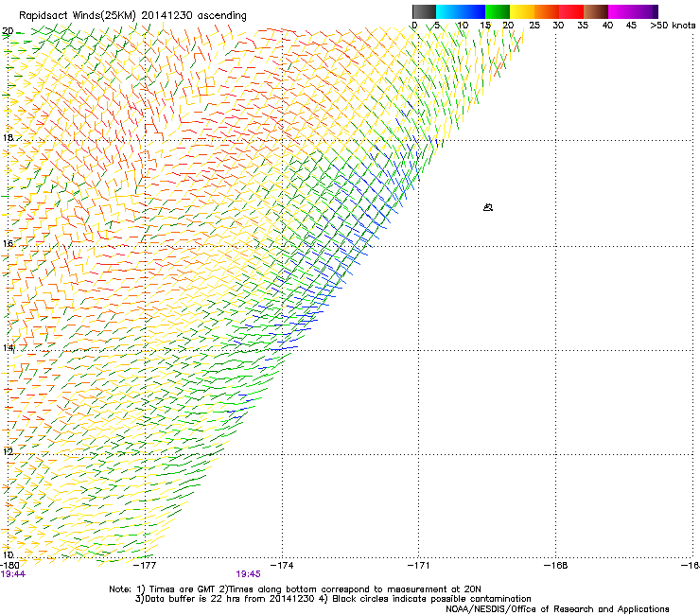
Task: Click the purple time label '19:44'
Action: (x=13, y=574)
